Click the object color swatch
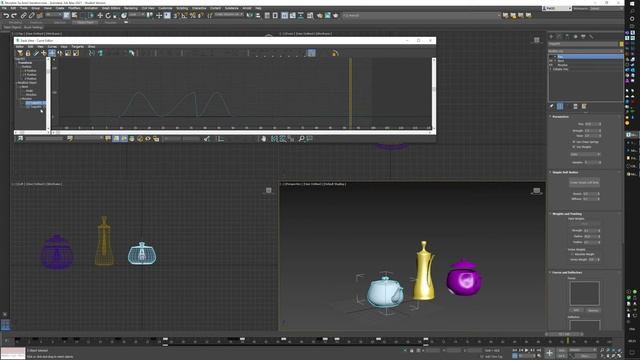 [622, 44]
